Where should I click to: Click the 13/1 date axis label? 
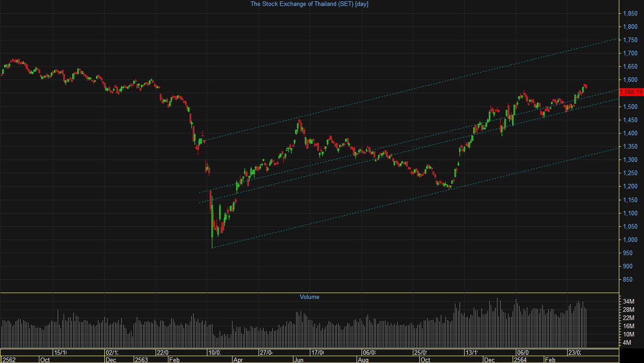coord(472,353)
